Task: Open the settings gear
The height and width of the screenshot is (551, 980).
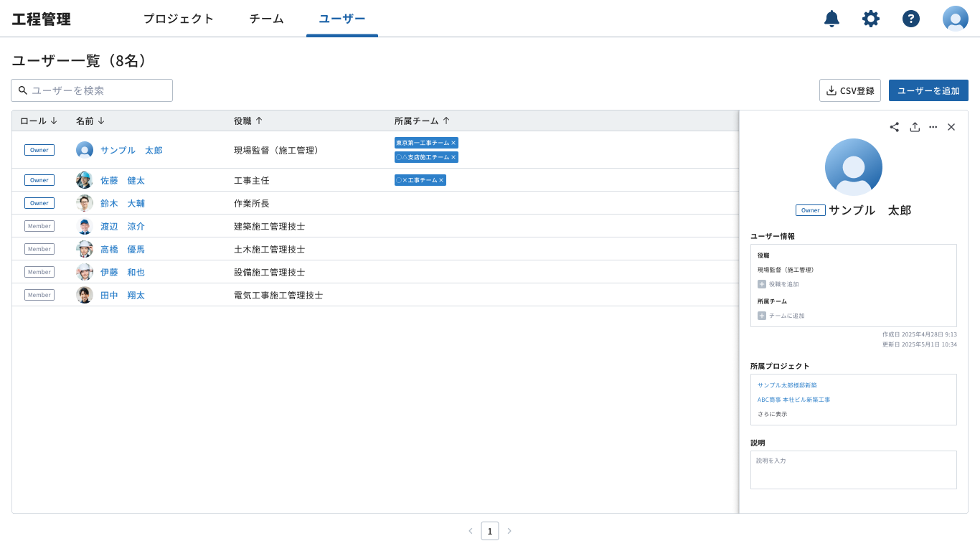Action: tap(871, 19)
